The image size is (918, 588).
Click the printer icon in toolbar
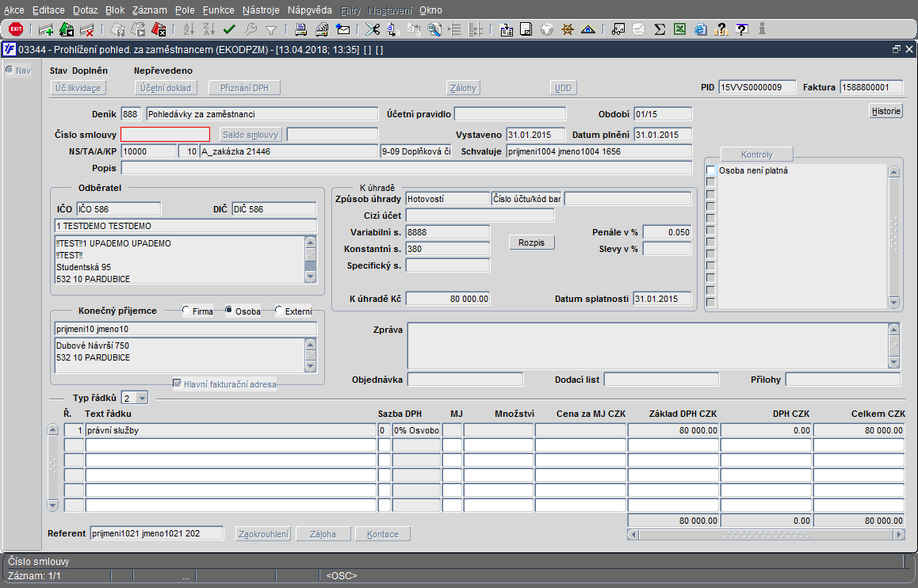tap(301, 29)
